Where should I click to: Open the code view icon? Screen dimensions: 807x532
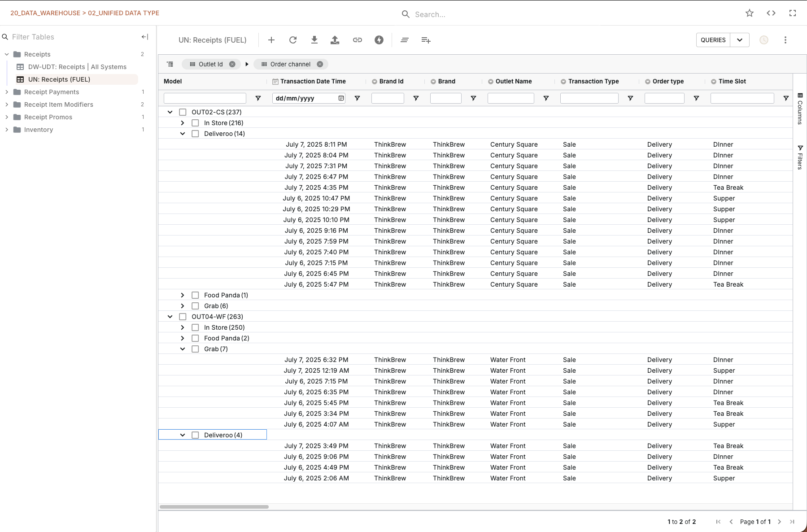tap(771, 13)
